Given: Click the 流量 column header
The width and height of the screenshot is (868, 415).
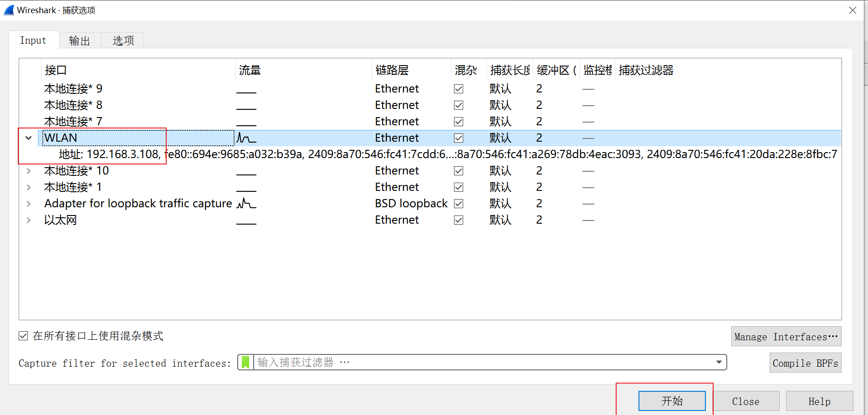Looking at the screenshot, I should 303,70.
